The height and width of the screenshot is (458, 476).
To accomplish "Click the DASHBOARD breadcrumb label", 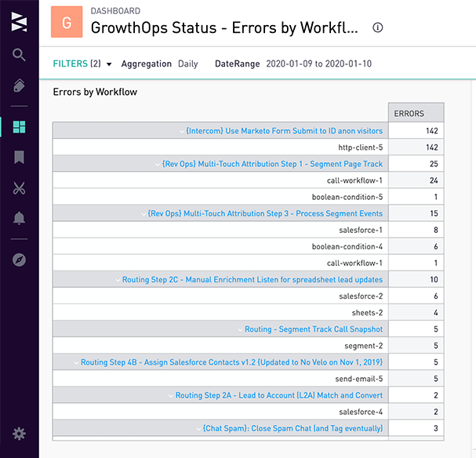I will click(115, 11).
